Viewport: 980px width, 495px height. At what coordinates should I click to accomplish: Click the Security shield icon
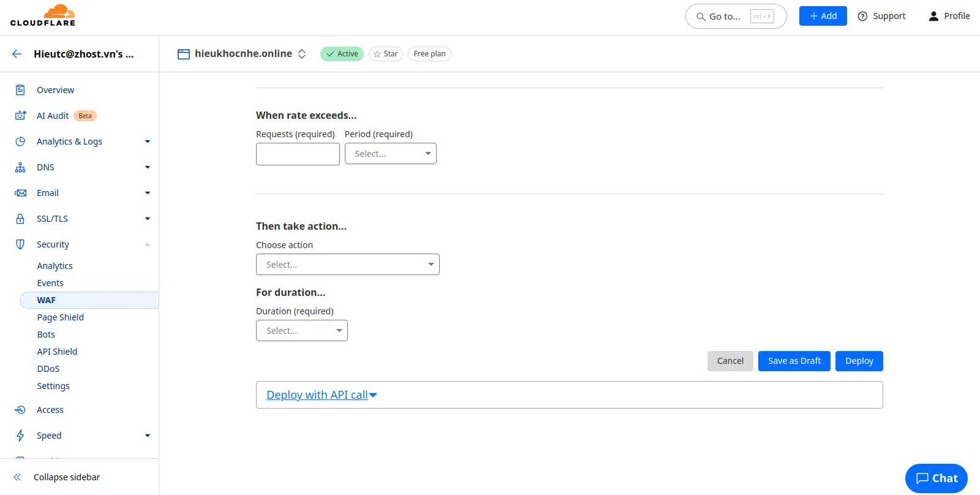(20, 244)
